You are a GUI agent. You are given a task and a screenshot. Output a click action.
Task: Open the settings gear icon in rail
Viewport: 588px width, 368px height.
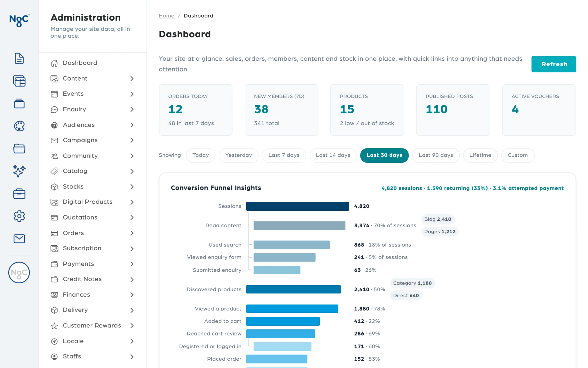tap(19, 216)
